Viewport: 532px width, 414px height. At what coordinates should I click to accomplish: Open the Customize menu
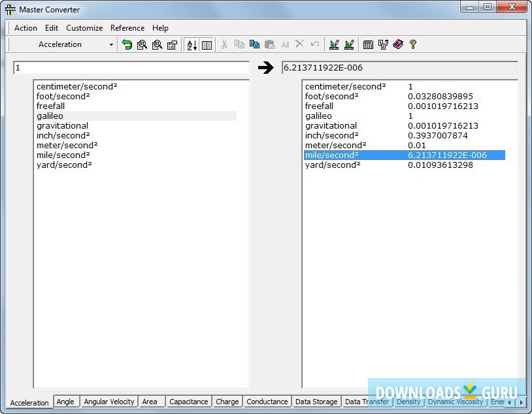[x=84, y=28]
